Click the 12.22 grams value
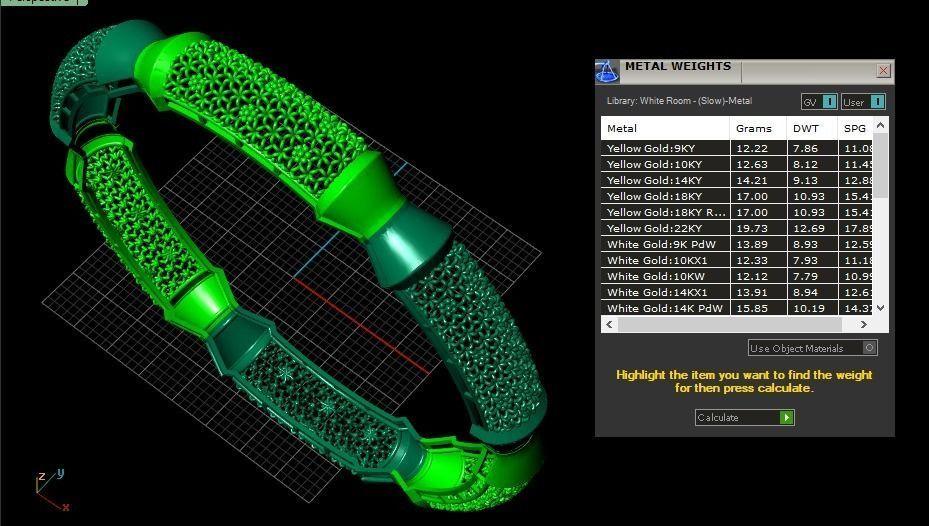929x526 pixels. 752,148
